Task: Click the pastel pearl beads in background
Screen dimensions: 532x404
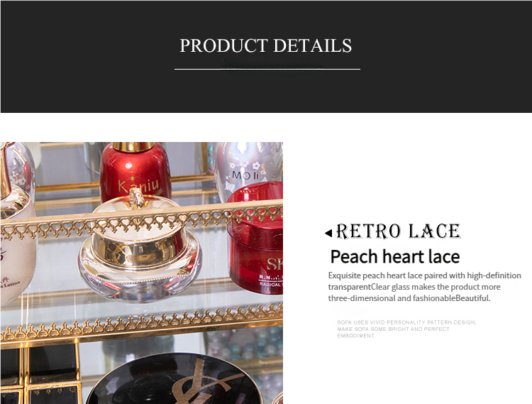Action: click(x=243, y=344)
